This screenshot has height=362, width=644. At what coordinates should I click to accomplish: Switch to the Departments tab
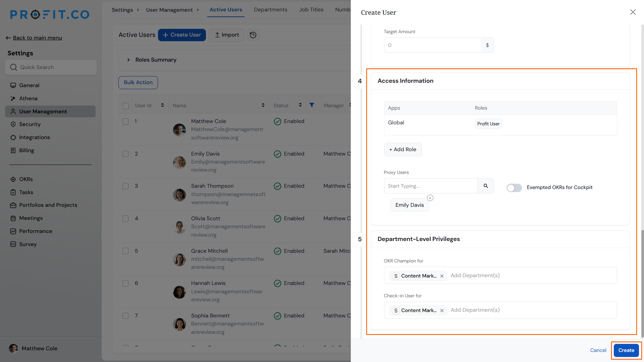pyautogui.click(x=270, y=10)
